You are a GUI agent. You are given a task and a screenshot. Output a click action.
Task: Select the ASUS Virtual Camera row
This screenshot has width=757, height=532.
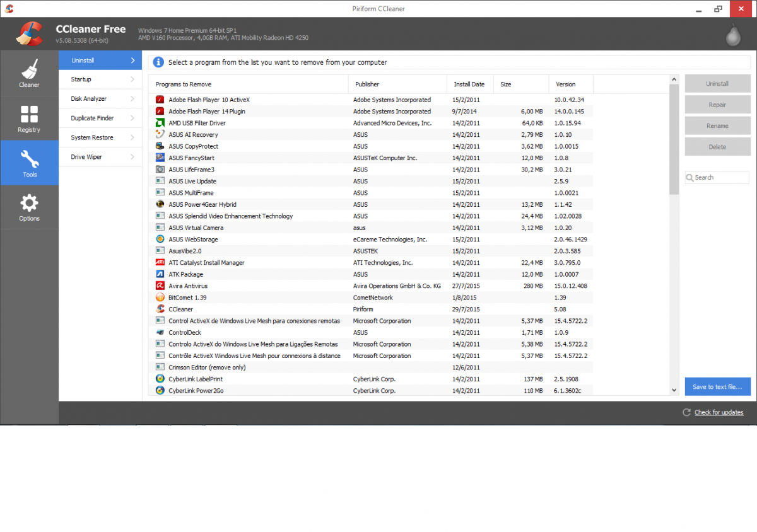click(371, 228)
